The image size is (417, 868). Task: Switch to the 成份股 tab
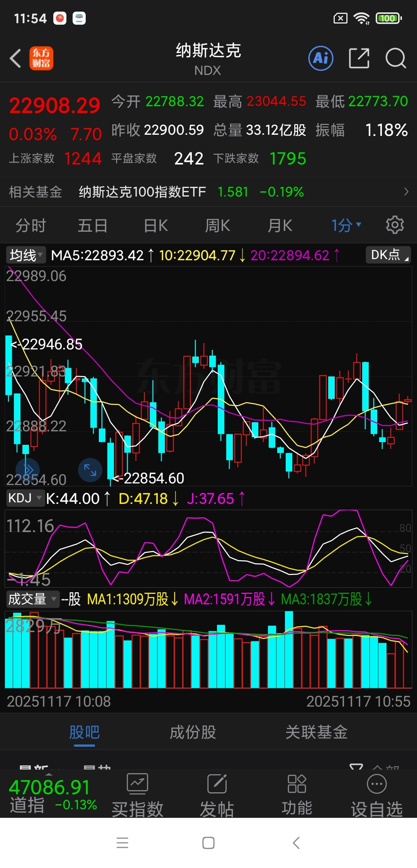tap(193, 732)
